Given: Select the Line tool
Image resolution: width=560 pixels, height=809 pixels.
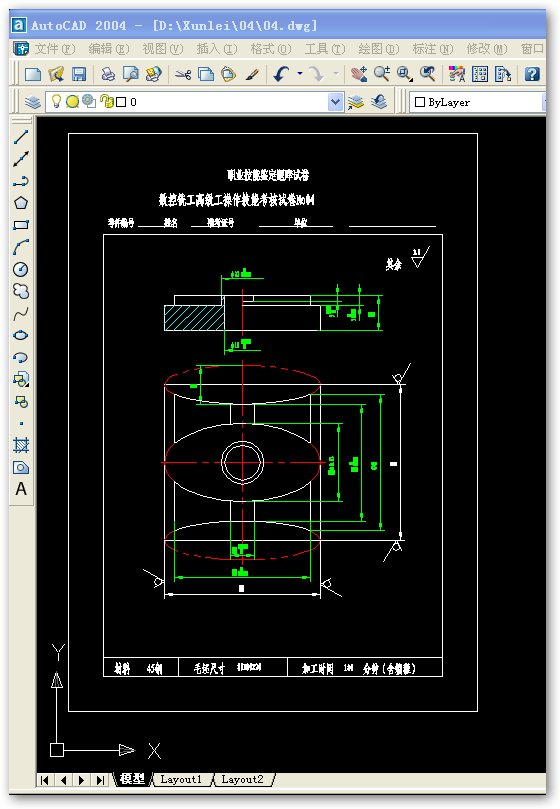Looking at the screenshot, I should 21,137.
